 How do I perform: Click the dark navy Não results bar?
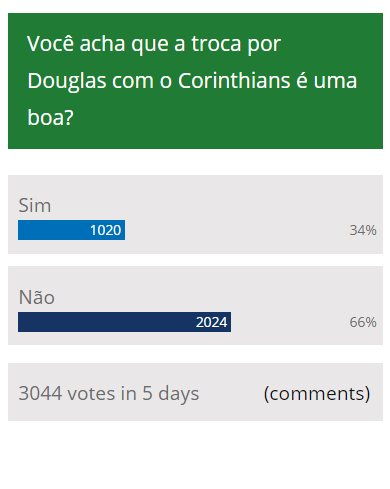(x=124, y=322)
